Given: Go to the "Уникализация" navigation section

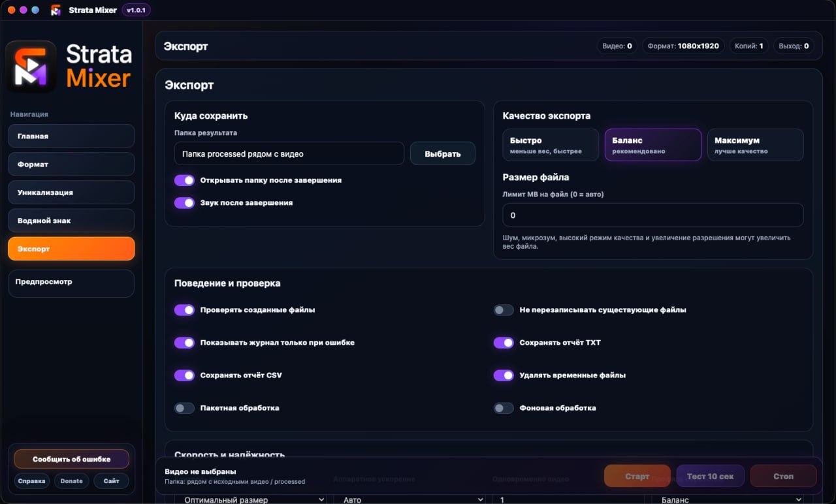Looking at the screenshot, I should 71,193.
